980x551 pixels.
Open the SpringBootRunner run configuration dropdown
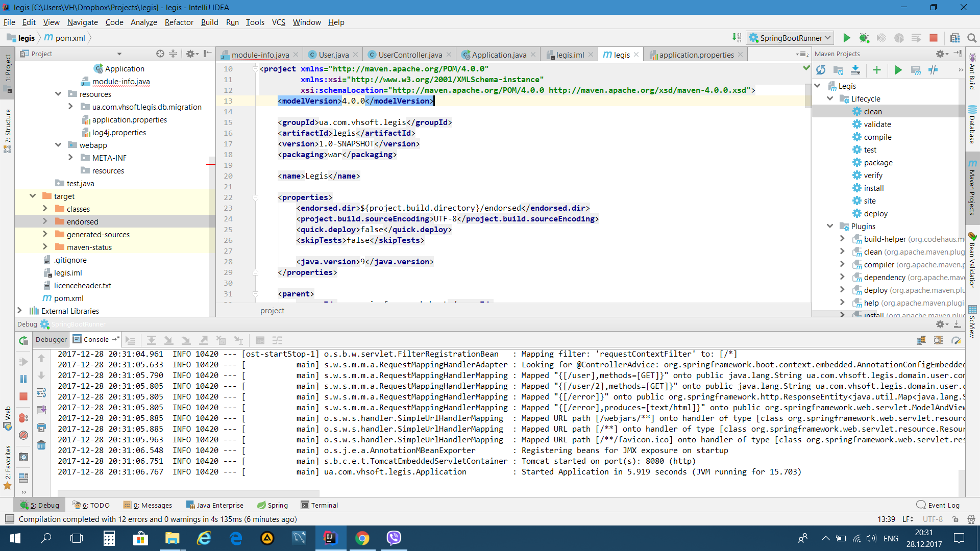pyautogui.click(x=790, y=38)
